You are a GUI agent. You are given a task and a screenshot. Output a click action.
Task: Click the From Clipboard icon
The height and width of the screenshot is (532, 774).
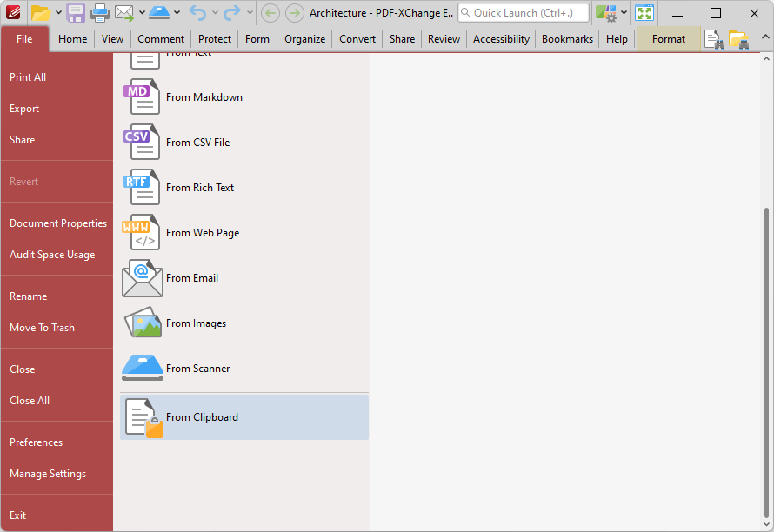pos(144,417)
